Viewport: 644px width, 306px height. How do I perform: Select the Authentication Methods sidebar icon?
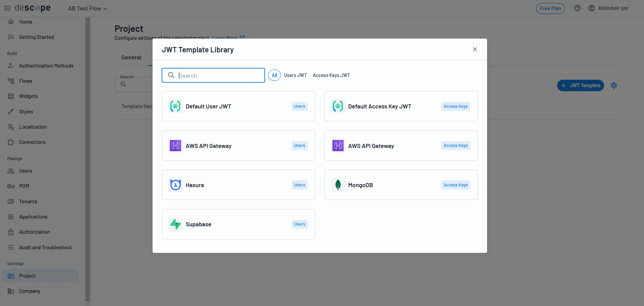pos(11,66)
